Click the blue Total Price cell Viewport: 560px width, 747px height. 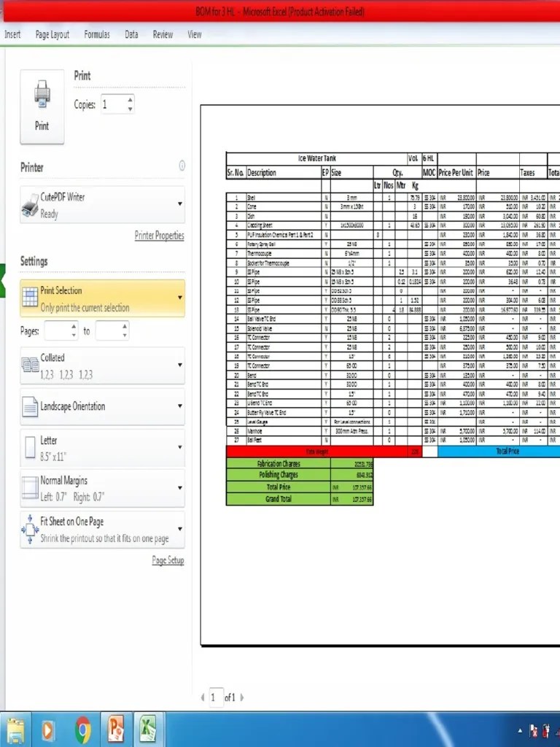point(499,451)
